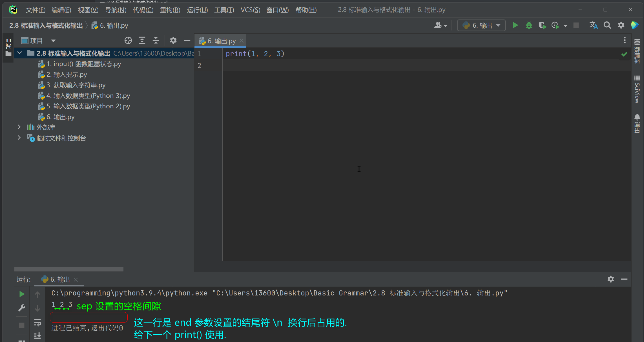Open file 1. input() 函数阻塞状态.py
Screen dimensions: 644x342
point(79,64)
